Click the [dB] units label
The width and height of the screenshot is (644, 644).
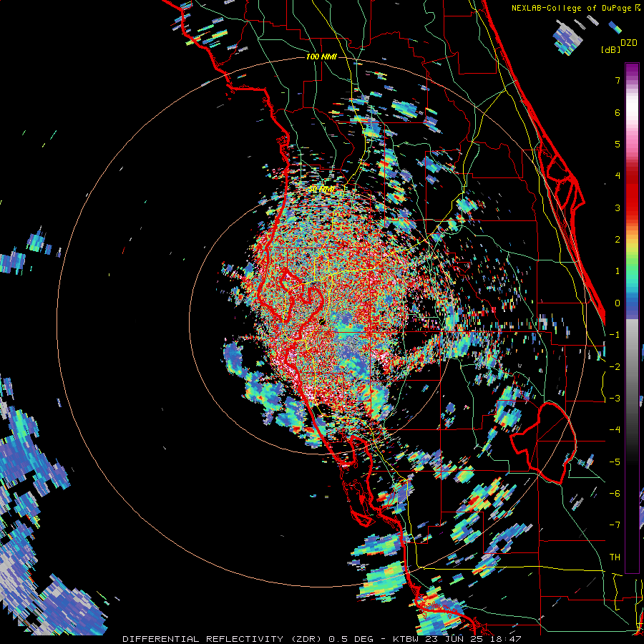click(x=611, y=49)
